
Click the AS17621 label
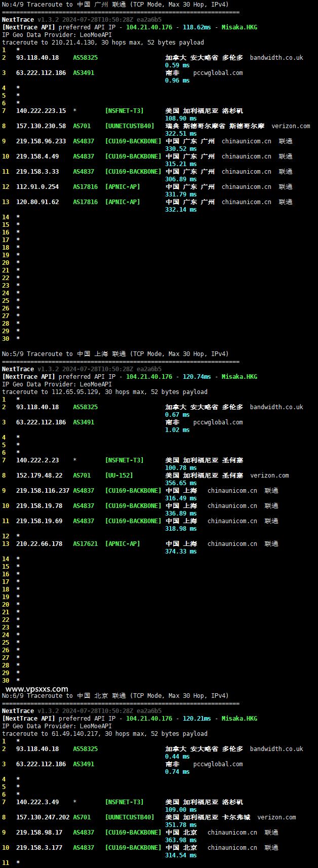[86, 544]
